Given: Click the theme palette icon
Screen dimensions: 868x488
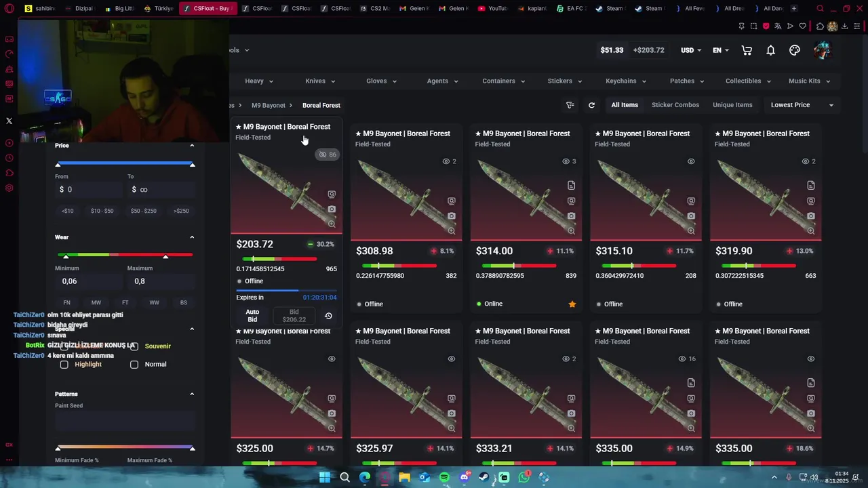Looking at the screenshot, I should (x=795, y=50).
